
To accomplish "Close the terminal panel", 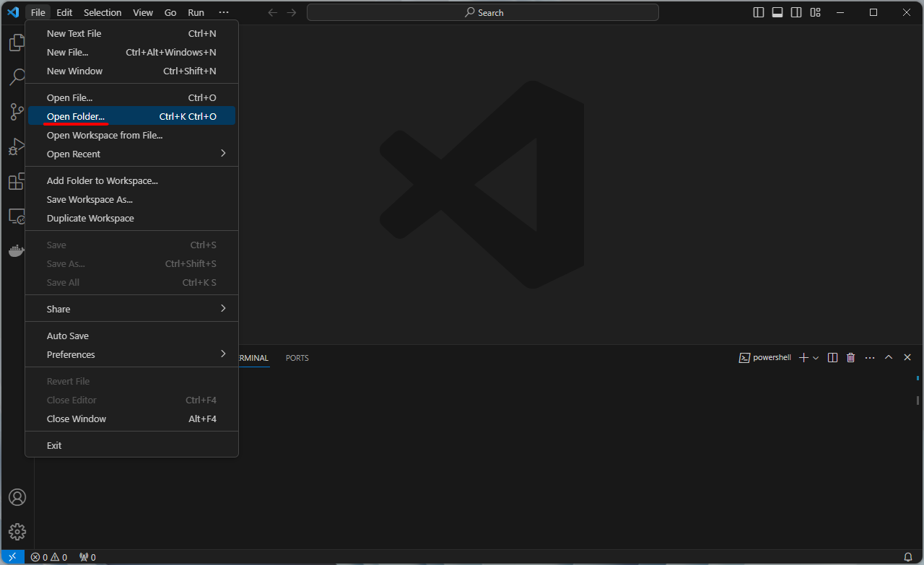I will pyautogui.click(x=907, y=357).
